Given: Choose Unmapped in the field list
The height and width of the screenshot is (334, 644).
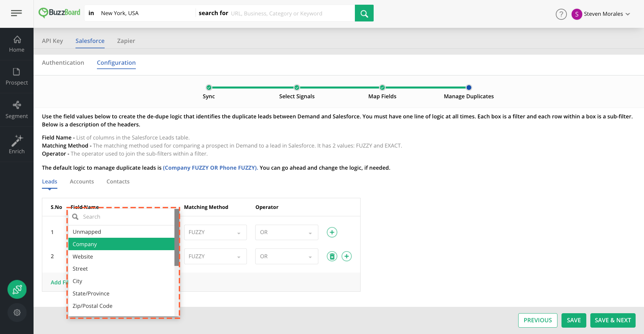Looking at the screenshot, I should 121,232.
